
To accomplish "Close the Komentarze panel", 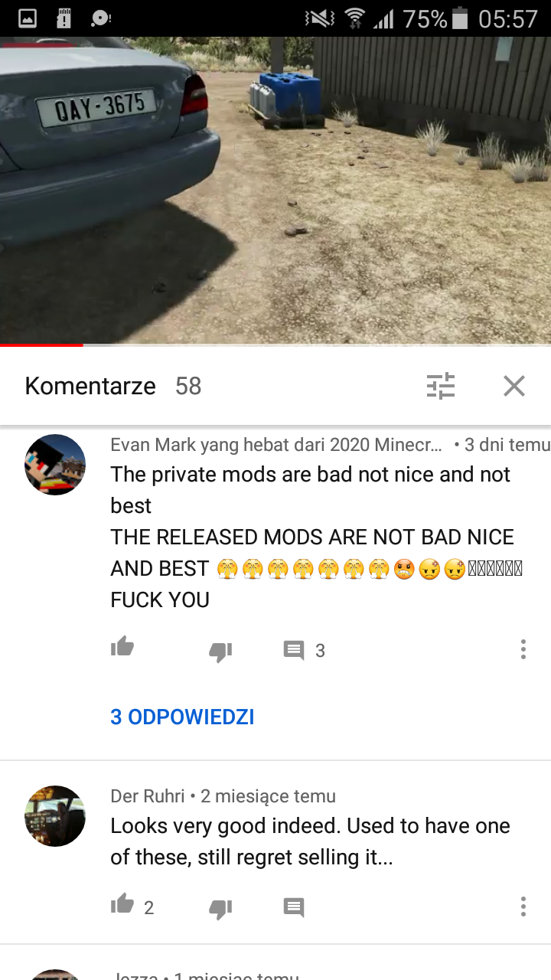I will pos(514,386).
